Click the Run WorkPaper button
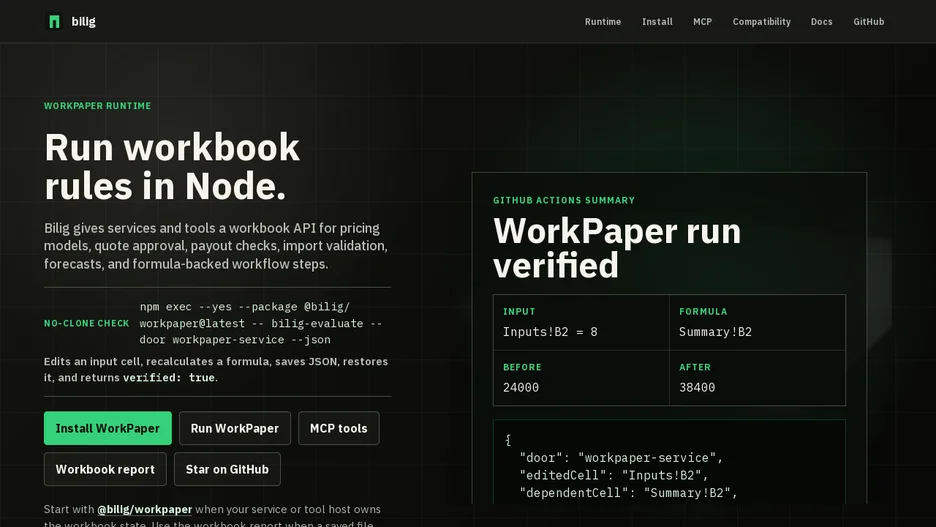The width and height of the screenshot is (936, 527). [x=235, y=428]
